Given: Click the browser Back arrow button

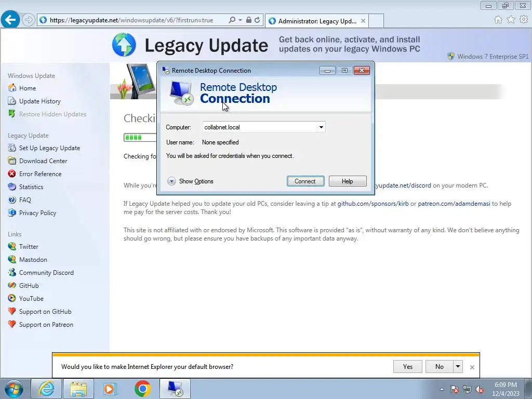Looking at the screenshot, I should (x=10, y=20).
